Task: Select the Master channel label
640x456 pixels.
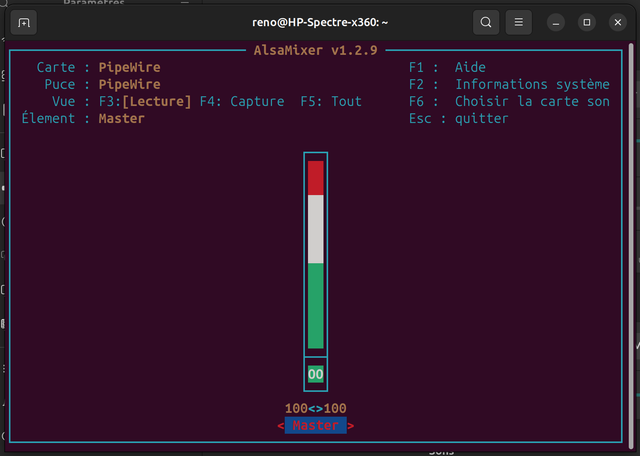Action: [x=316, y=425]
